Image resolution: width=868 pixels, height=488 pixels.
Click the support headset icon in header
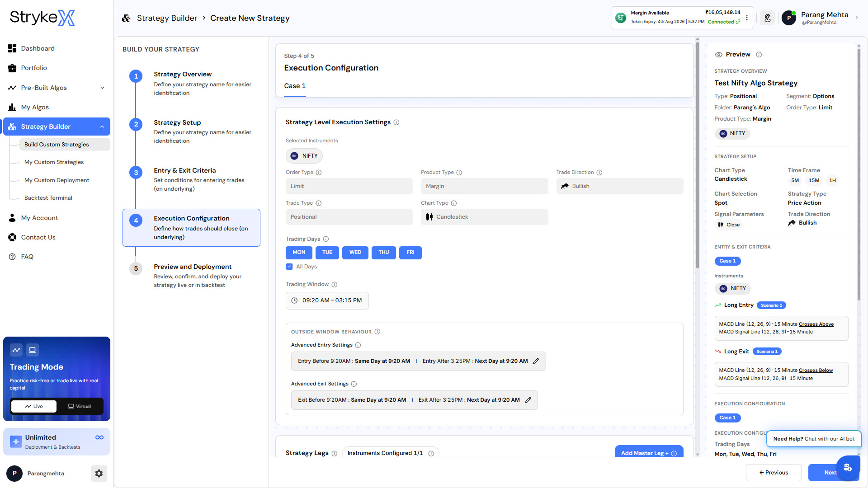coord(768,18)
